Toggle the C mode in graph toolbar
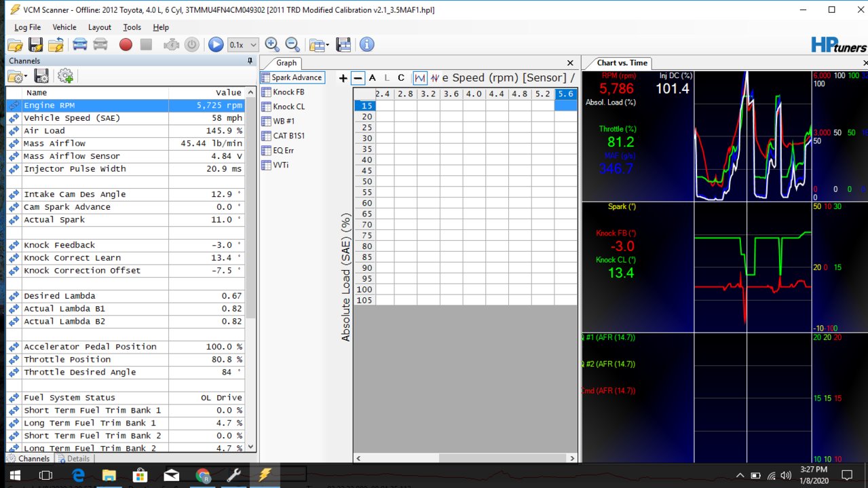The height and width of the screenshot is (488, 868). pos(401,78)
